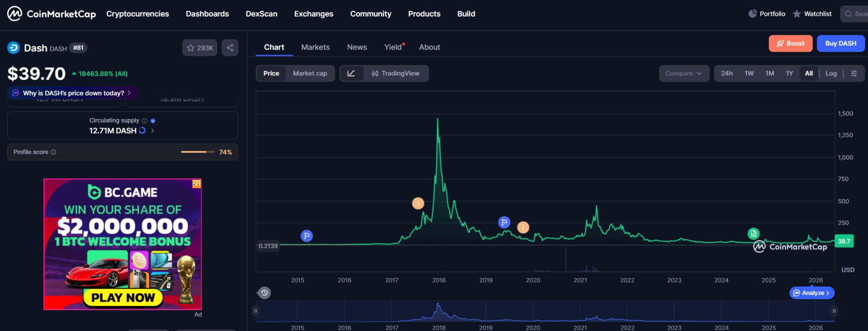Click the 18463.88% (All) change text

tap(103, 74)
